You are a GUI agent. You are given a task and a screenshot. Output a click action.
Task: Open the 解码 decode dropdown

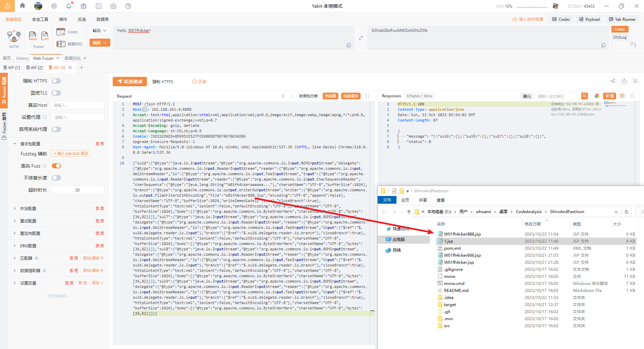pos(100,31)
